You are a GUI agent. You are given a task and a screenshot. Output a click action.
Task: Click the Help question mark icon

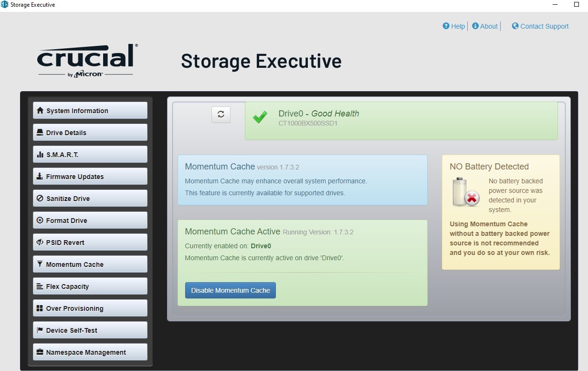coord(446,26)
